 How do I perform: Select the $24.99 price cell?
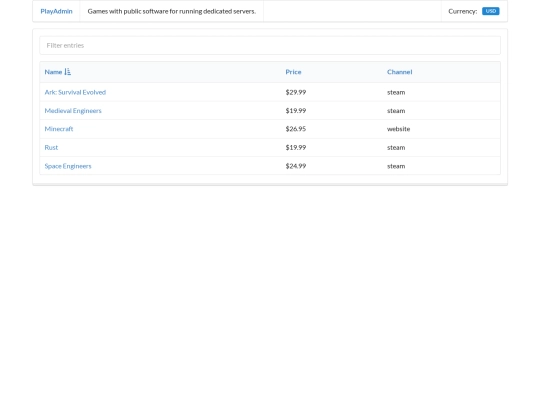(x=296, y=166)
